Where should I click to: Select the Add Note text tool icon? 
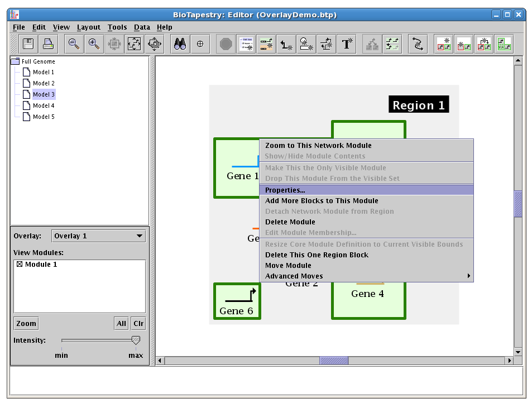pos(347,44)
